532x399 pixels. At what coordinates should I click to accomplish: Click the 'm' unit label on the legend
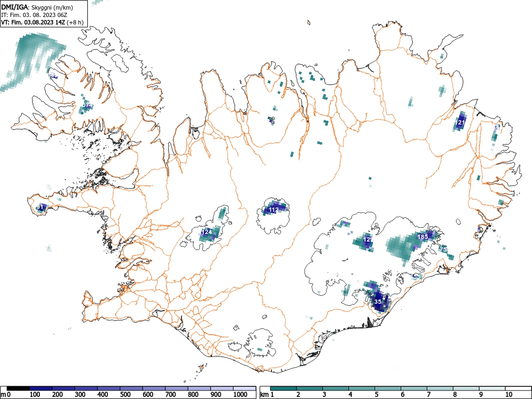click(3, 395)
